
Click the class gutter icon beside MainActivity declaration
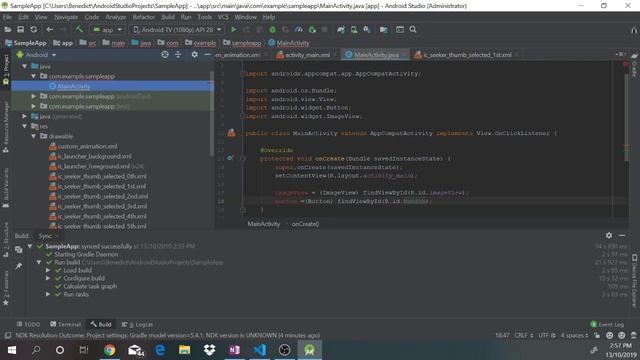click(231, 133)
